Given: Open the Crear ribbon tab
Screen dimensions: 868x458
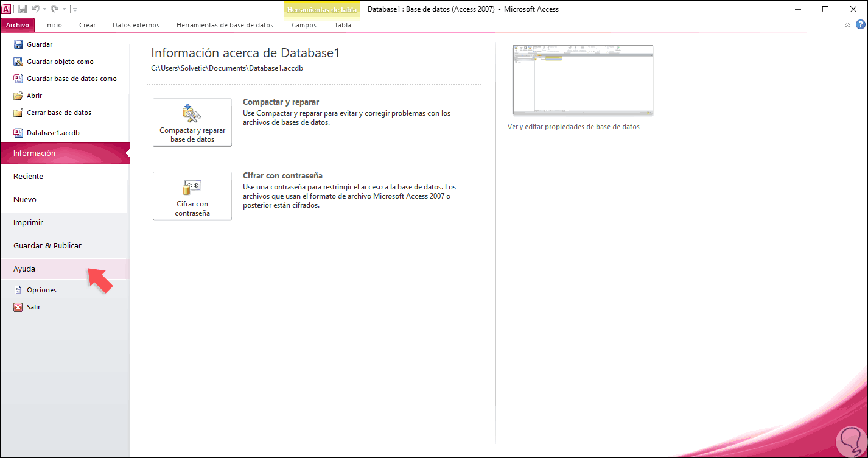Looking at the screenshot, I should click(x=87, y=25).
